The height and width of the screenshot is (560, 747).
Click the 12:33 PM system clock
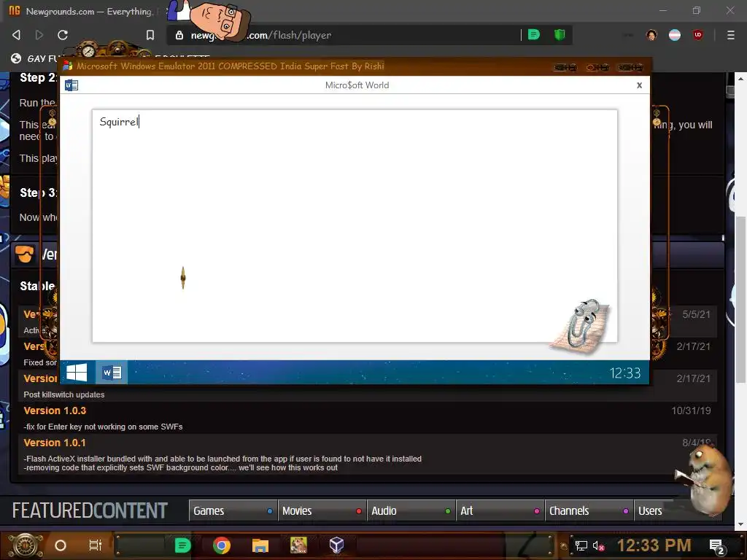654,545
